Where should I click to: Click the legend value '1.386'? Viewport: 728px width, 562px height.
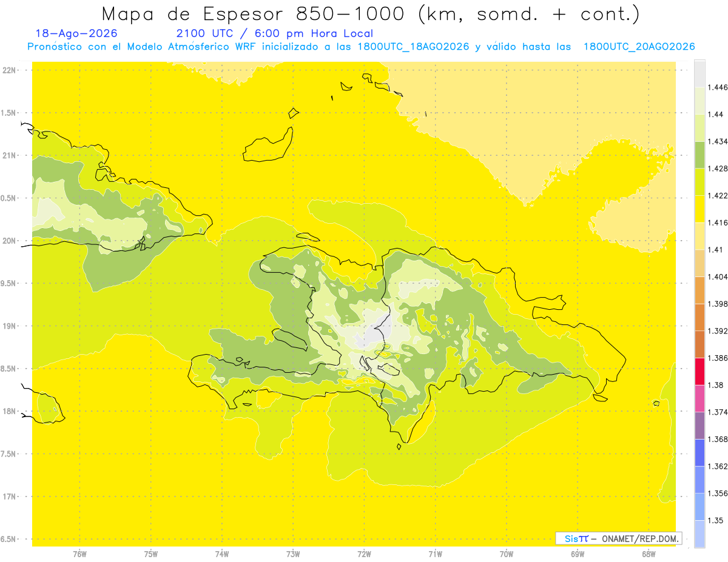[717, 358]
